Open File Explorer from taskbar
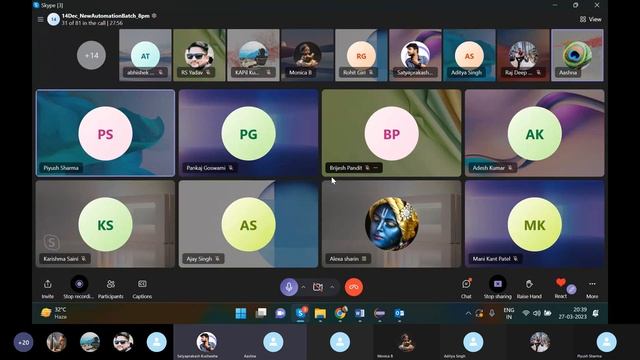This screenshot has height=360, width=640. [320, 313]
